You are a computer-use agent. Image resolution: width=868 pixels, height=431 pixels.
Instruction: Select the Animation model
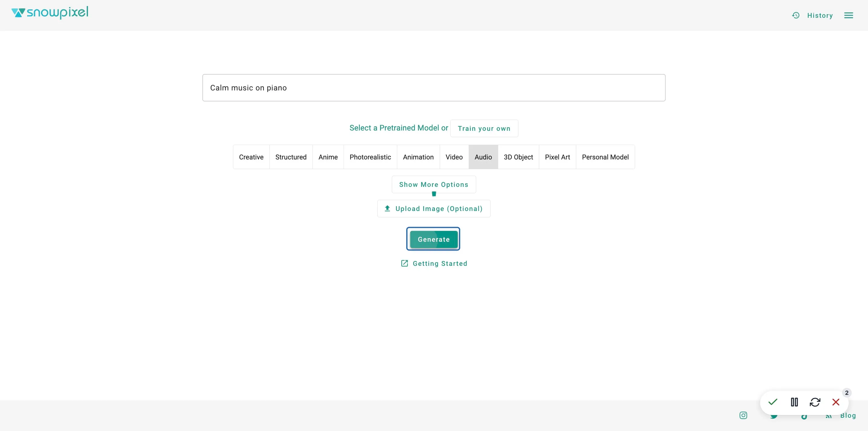click(418, 157)
